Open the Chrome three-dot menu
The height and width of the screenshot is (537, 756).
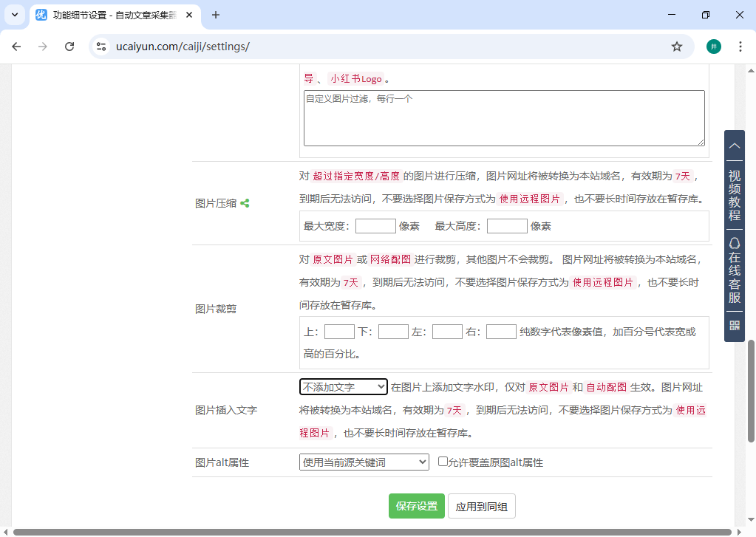point(740,47)
